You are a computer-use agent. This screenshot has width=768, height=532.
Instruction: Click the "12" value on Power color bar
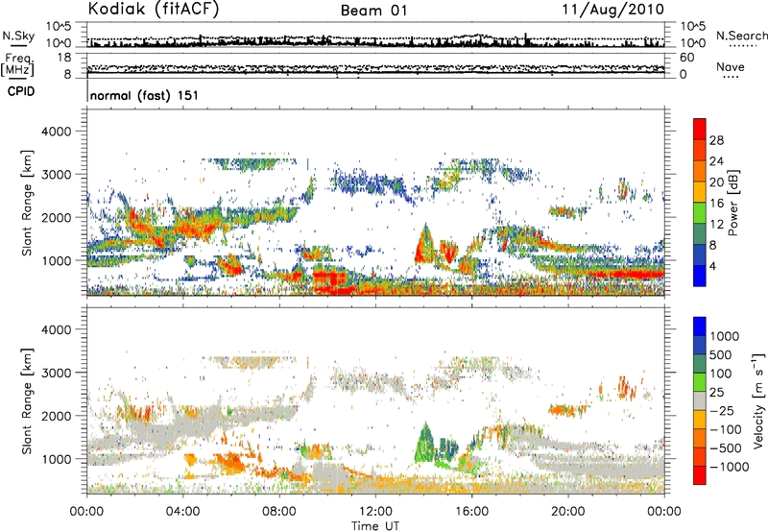(716, 225)
